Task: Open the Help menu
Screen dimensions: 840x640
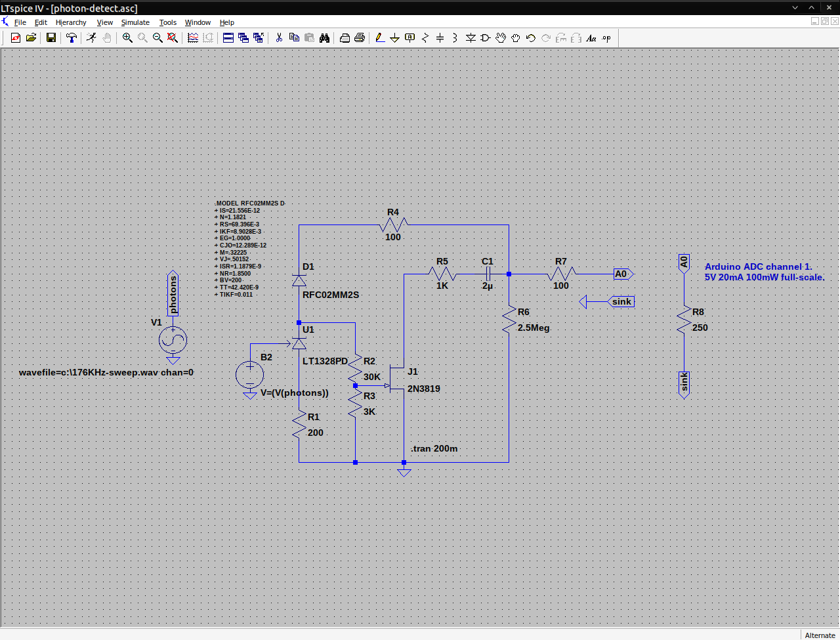Action: tap(227, 22)
